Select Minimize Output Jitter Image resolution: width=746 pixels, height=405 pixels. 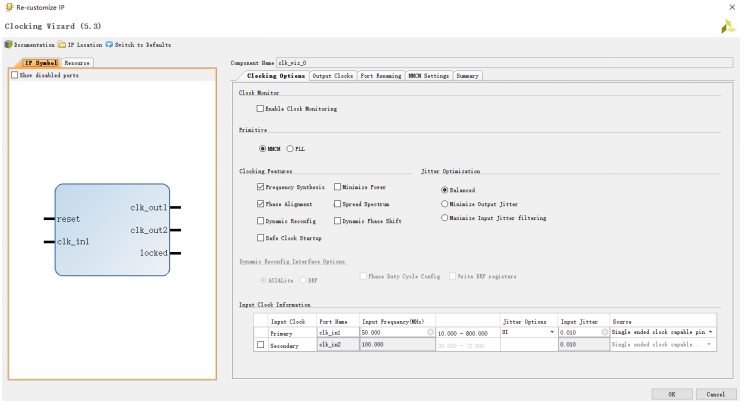(444, 204)
